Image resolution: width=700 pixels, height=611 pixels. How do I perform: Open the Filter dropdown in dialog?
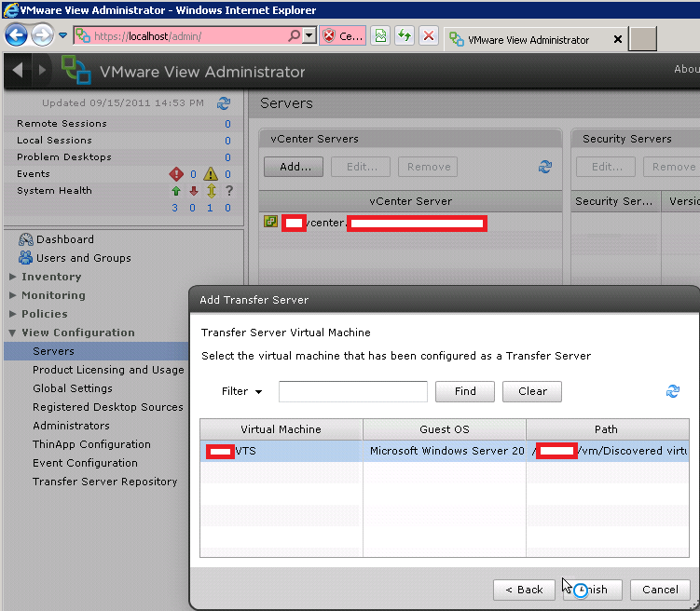[241, 391]
